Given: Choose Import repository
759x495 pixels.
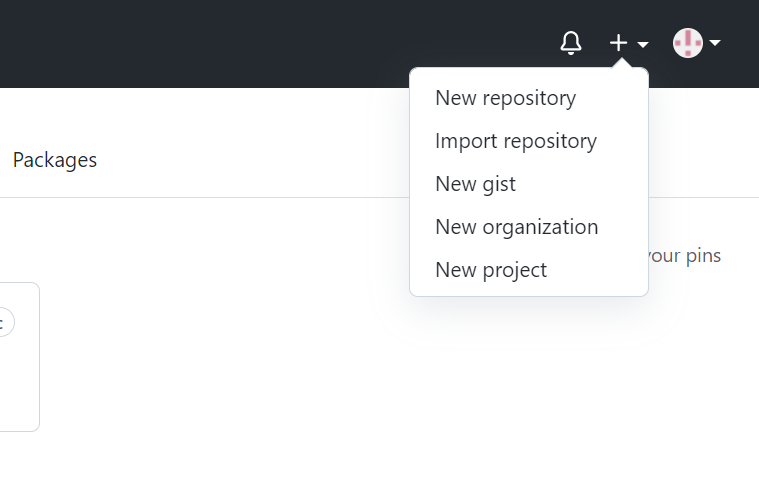Looking at the screenshot, I should 515,141.
